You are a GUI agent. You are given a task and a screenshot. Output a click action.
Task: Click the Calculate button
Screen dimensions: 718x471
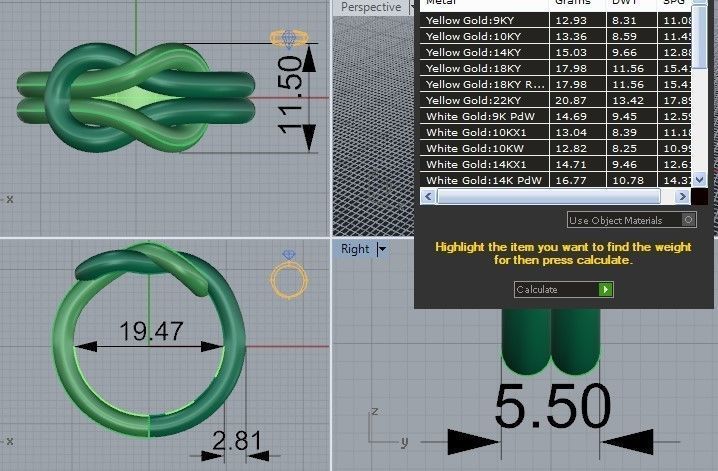click(x=564, y=289)
